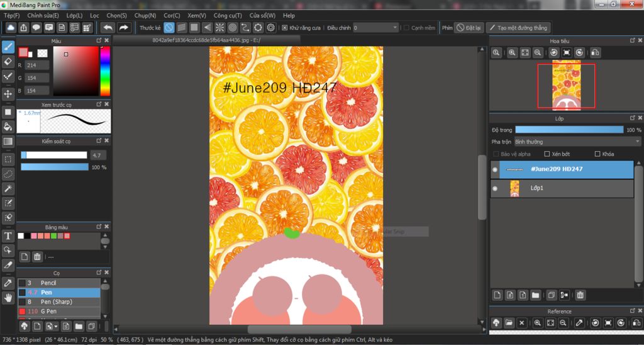Zoom out using navigator magnifier minus

pos(537,53)
